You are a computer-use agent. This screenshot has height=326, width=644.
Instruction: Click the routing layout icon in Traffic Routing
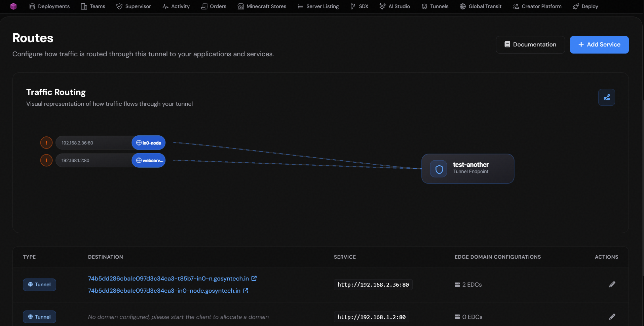(x=607, y=97)
